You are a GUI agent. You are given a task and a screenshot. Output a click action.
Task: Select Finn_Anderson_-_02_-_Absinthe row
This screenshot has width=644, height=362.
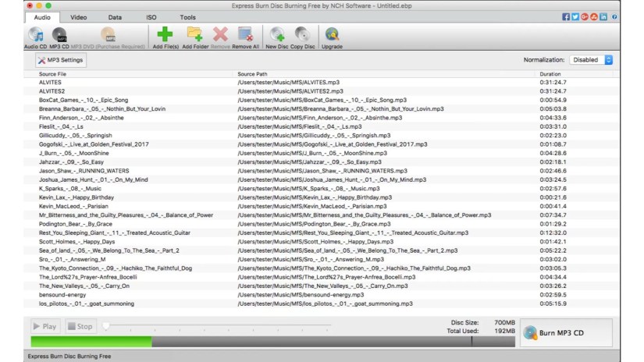tap(322, 118)
